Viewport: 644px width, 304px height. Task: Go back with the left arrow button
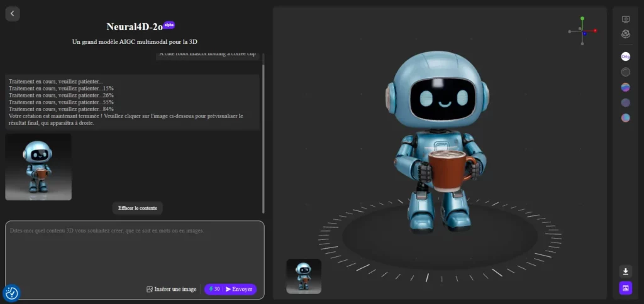[x=13, y=14]
